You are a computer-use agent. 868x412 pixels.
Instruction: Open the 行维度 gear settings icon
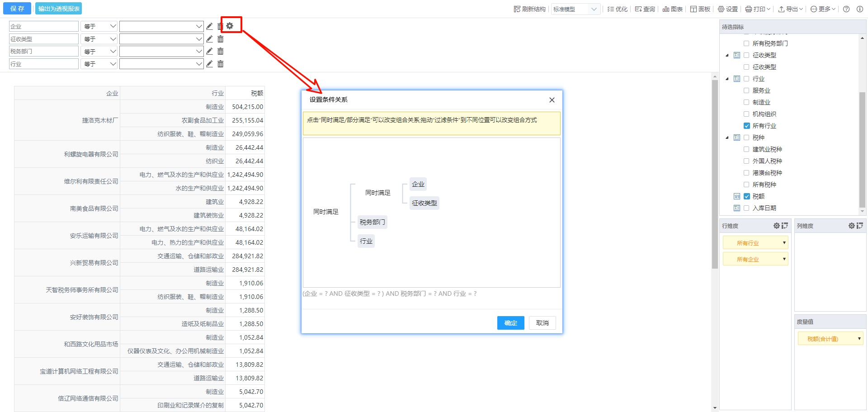(x=776, y=226)
